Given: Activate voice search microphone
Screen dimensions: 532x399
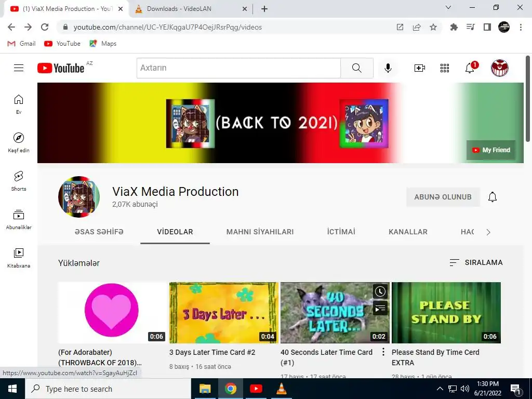Looking at the screenshot, I should [x=388, y=68].
